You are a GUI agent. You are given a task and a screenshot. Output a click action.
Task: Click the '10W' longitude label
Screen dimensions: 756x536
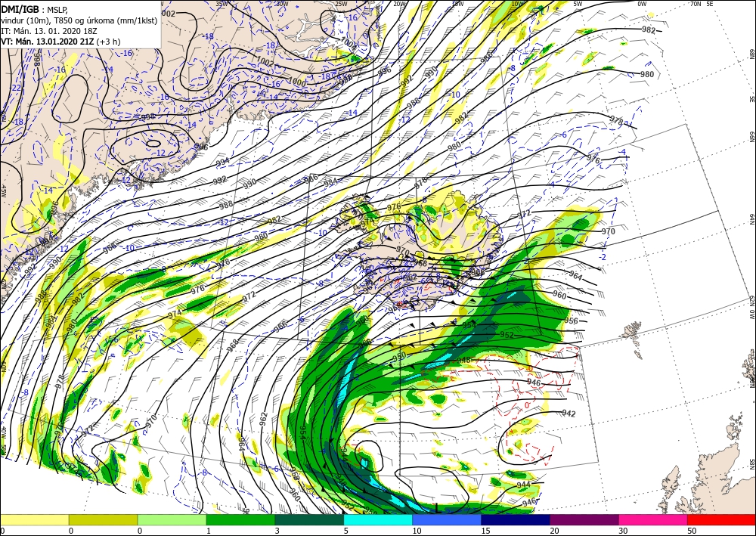pyautogui.click(x=517, y=4)
